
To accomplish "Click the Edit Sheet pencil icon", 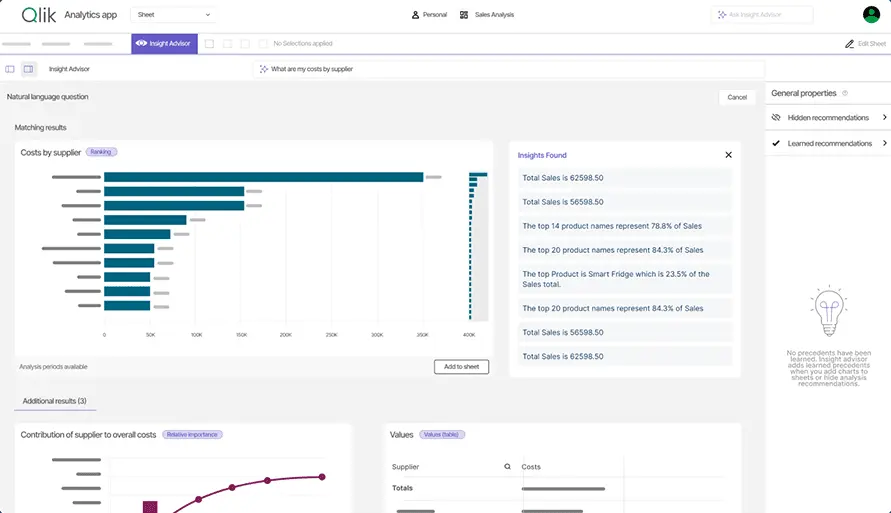I will 849,44.
